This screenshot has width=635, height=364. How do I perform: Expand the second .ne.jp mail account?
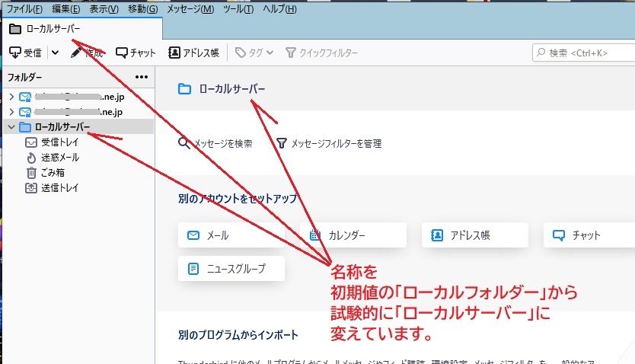[x=11, y=112]
